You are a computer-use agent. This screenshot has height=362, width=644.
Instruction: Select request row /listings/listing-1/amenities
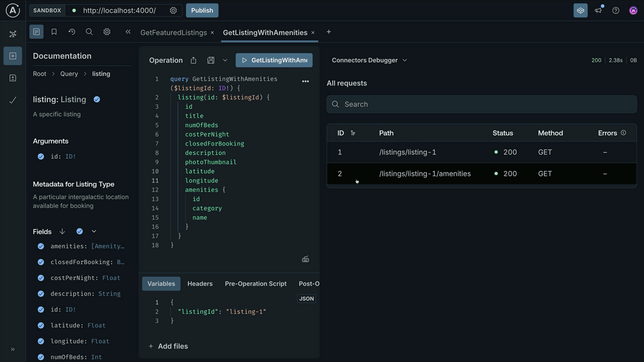pyautogui.click(x=482, y=174)
